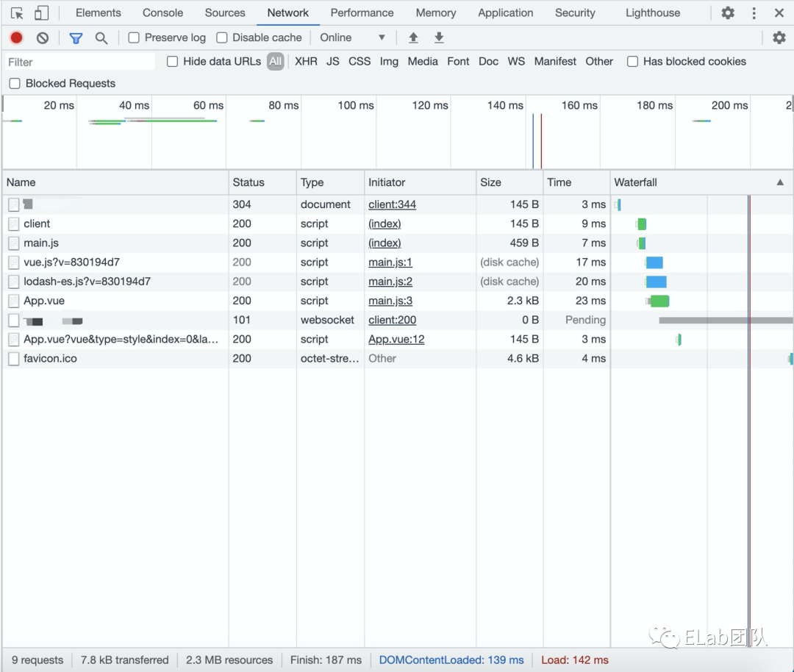Image resolution: width=794 pixels, height=672 pixels.
Task: Click the file icon beside client row
Action: 14,224
